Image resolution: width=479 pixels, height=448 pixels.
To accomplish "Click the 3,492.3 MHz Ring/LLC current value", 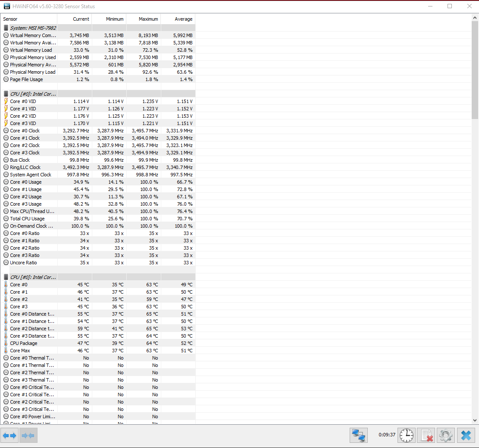I will pos(76,167).
